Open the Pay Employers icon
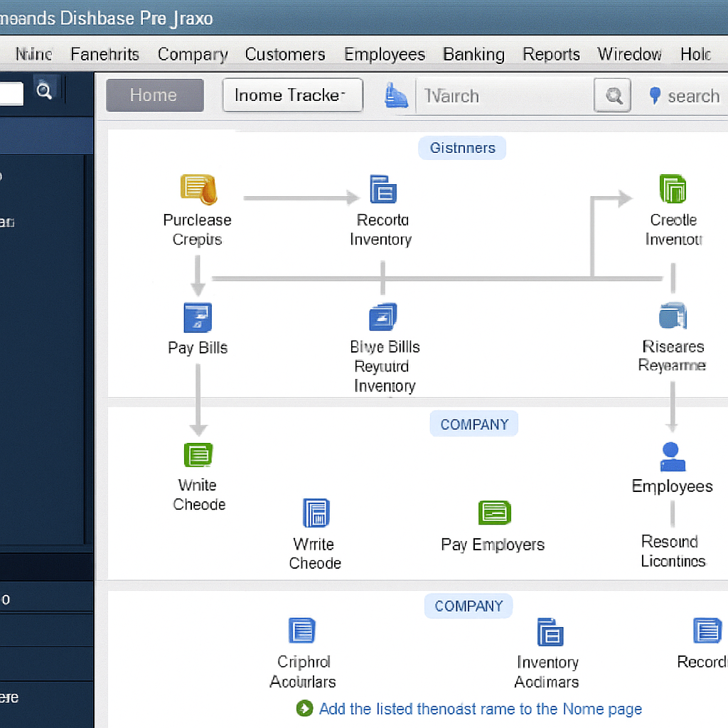This screenshot has height=728, width=728. point(495,513)
